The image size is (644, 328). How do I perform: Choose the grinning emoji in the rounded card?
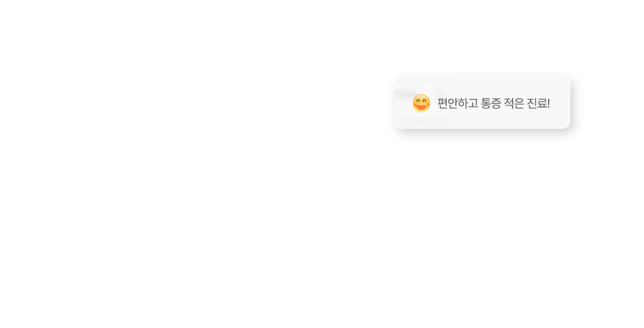(x=421, y=103)
